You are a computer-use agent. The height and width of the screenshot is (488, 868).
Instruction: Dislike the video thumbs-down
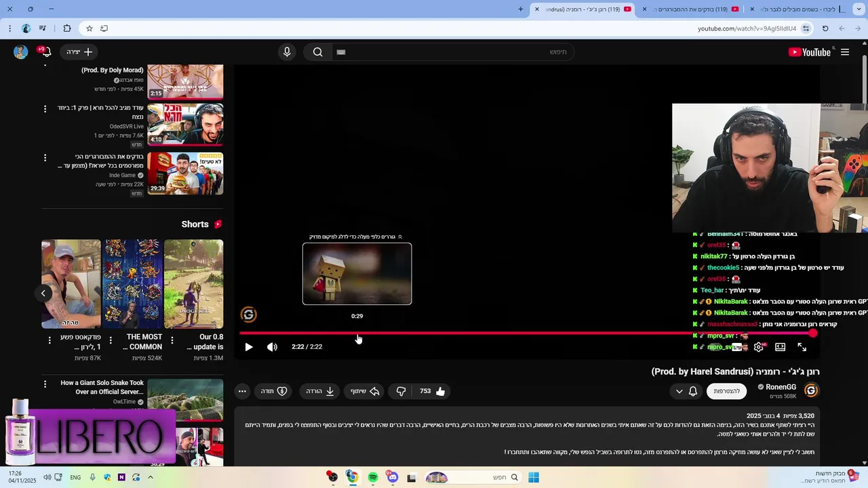401,391
